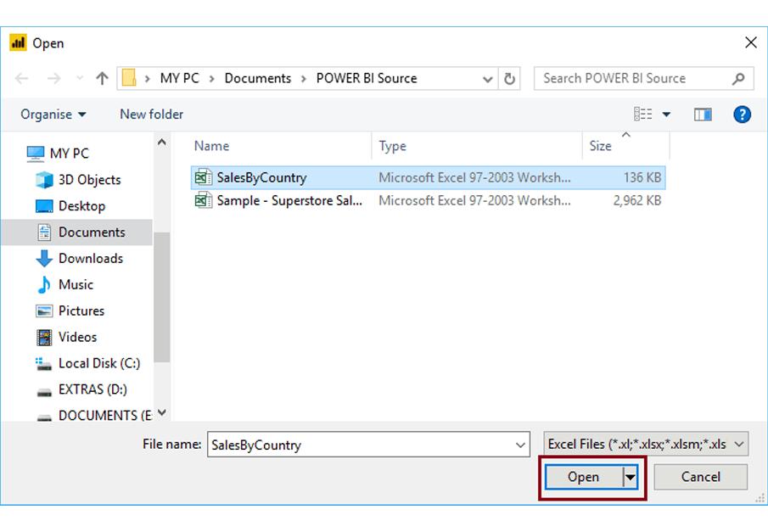
Task: Change the view layout icon
Action: [x=643, y=115]
